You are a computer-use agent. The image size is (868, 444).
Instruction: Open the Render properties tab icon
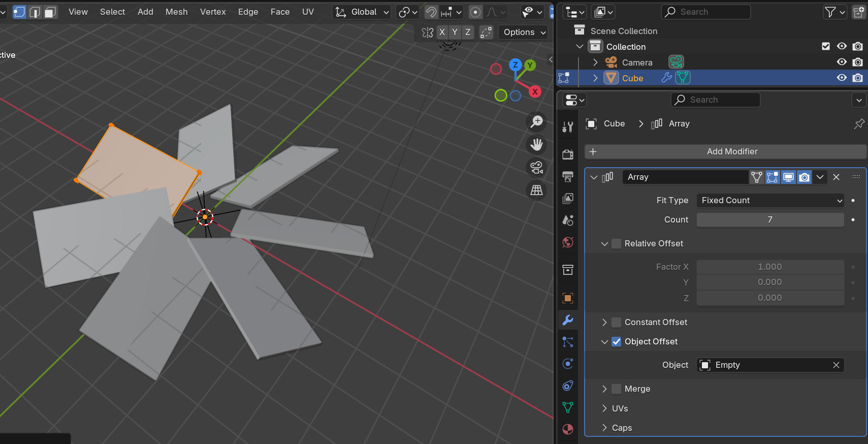coord(568,154)
